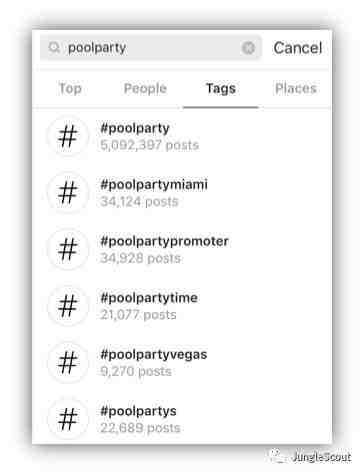
Task: Click the hash icon beside #poolparty
Action: click(x=68, y=136)
